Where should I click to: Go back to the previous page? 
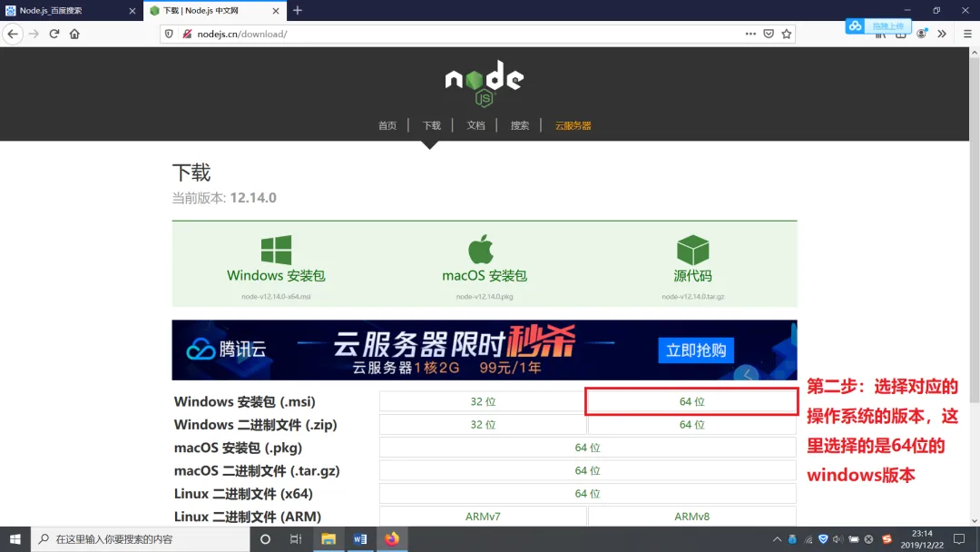point(13,34)
